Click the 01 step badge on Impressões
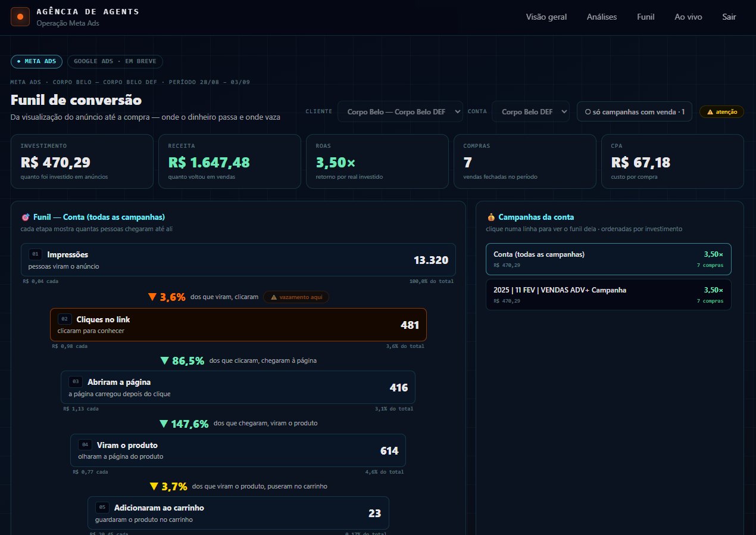This screenshot has width=756, height=535. click(x=35, y=254)
